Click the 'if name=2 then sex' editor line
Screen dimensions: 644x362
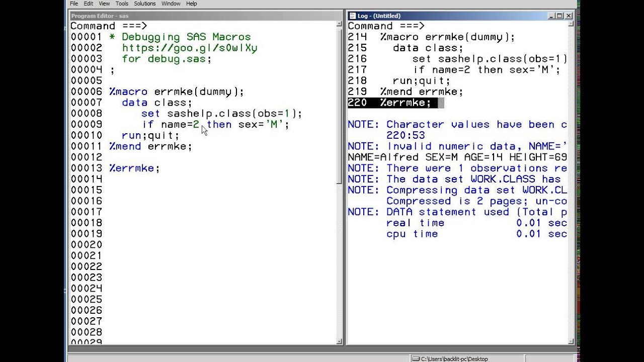coord(215,125)
